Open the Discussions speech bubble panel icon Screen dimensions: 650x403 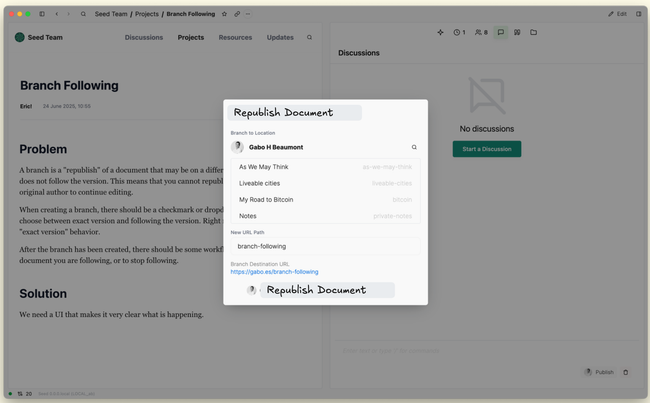500,32
